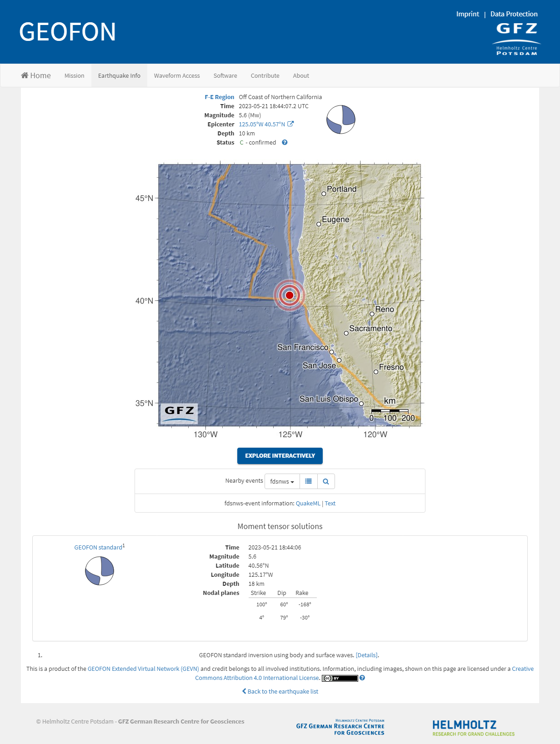This screenshot has height=744, width=560.
Task: Click the help icon beside the license badge
Action: [362, 678]
